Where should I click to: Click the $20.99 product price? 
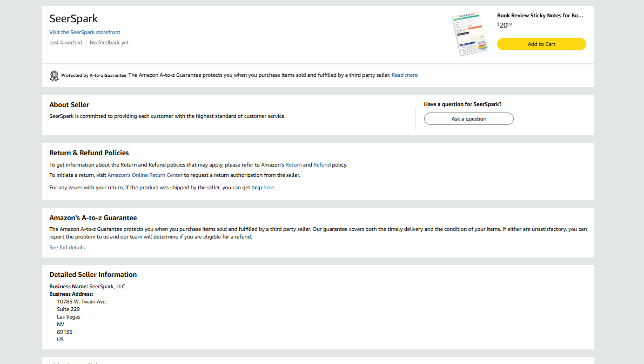tap(504, 25)
